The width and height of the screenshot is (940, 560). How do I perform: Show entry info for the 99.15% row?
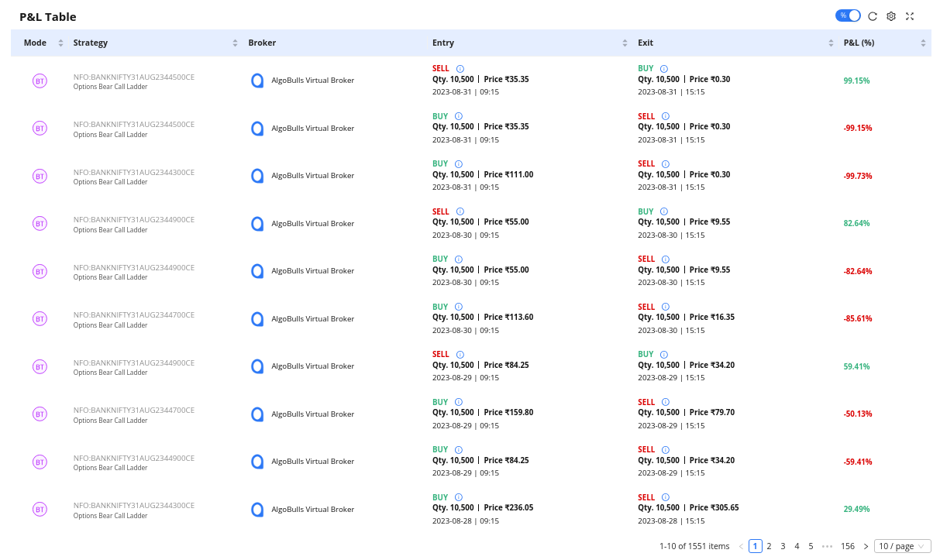pyautogui.click(x=460, y=68)
